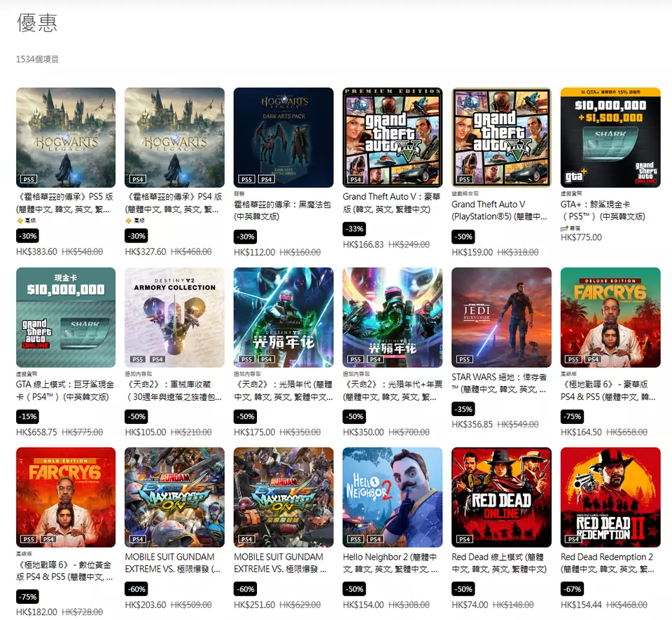Click PS Plus icon under Hogwarts Legacy PS5 title
Image resolution: width=672 pixels, height=620 pixels.
20,221
